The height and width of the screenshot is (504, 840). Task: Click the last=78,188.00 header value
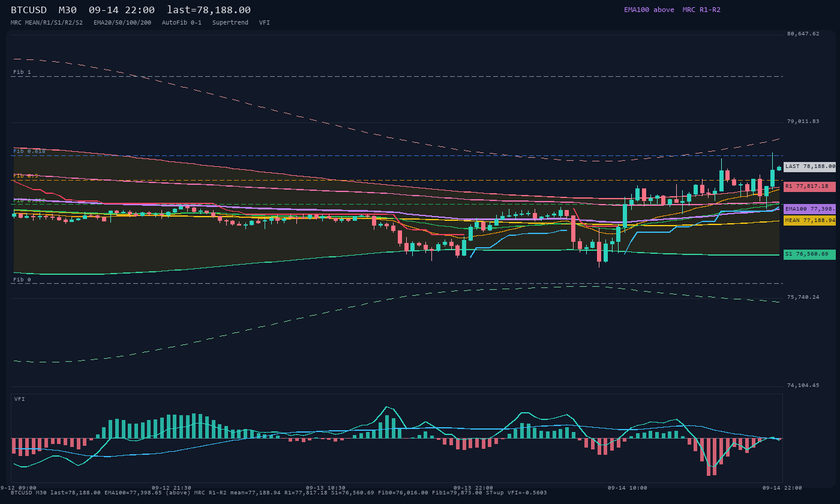[x=209, y=10]
